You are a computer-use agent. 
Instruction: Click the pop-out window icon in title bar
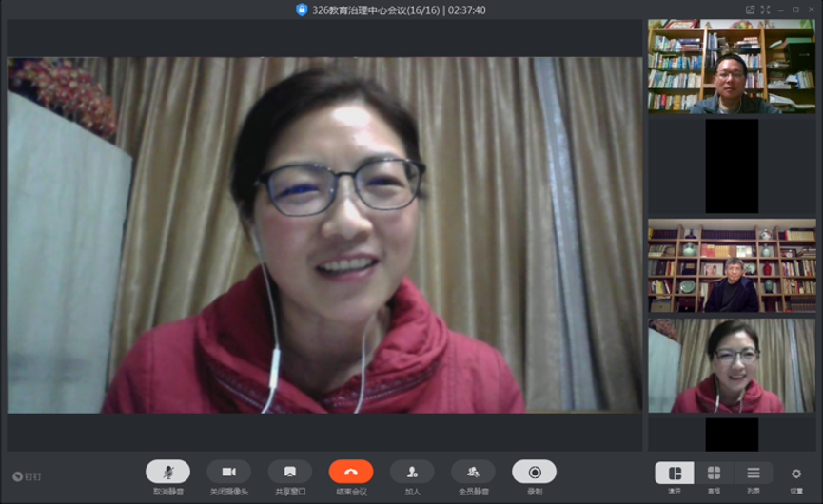click(x=750, y=10)
